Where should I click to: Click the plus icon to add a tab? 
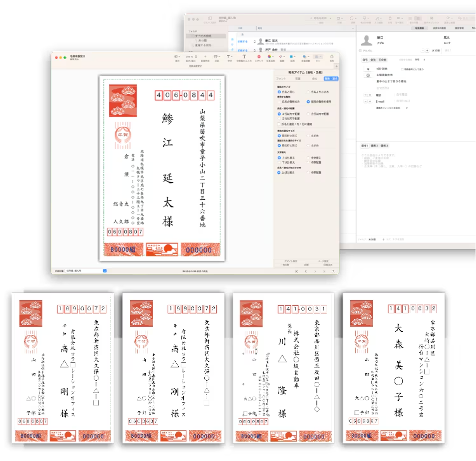(337, 66)
